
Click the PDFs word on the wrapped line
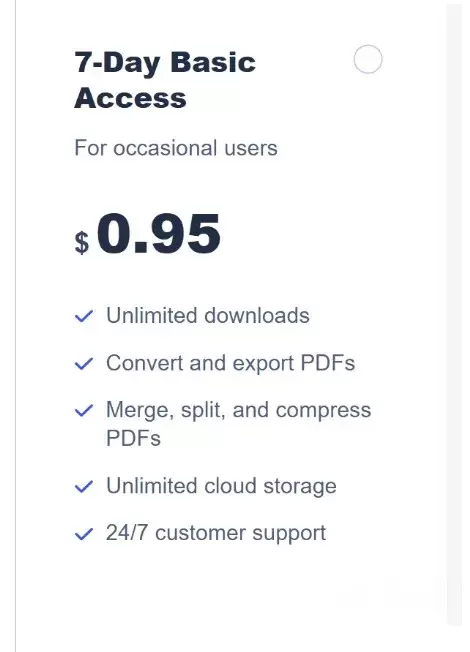pyautogui.click(x=134, y=438)
